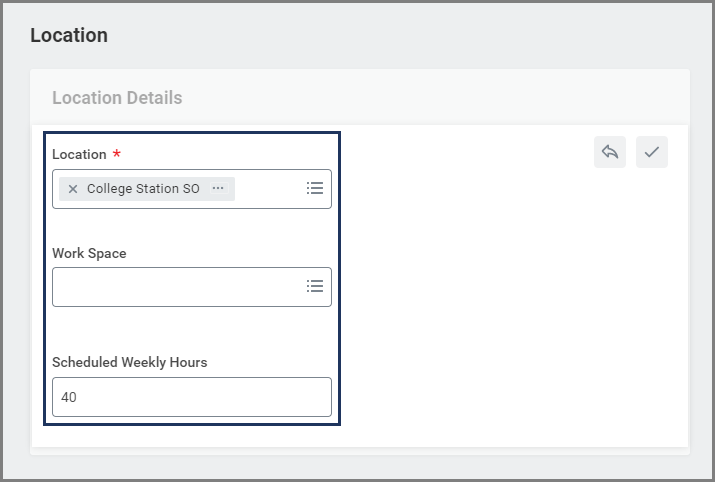Click the blank gap between Work Space and Scheduled Weekly Hours
The height and width of the screenshot is (482, 715).
190,330
